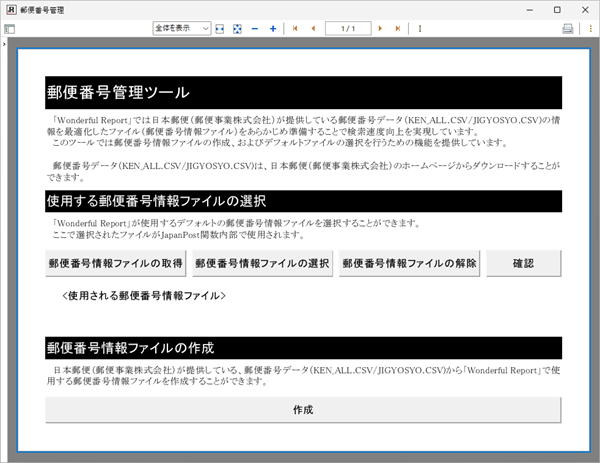Go to the last page

click(x=398, y=28)
